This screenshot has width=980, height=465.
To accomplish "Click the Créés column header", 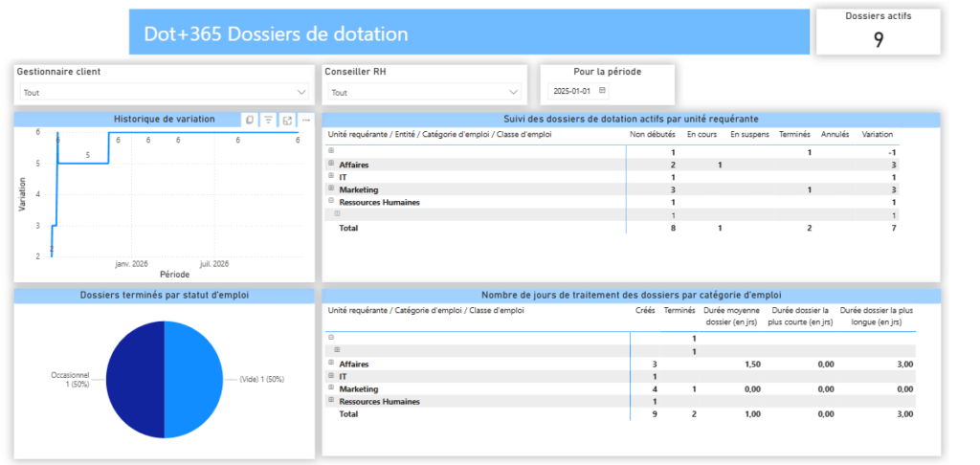I will pos(645,311).
